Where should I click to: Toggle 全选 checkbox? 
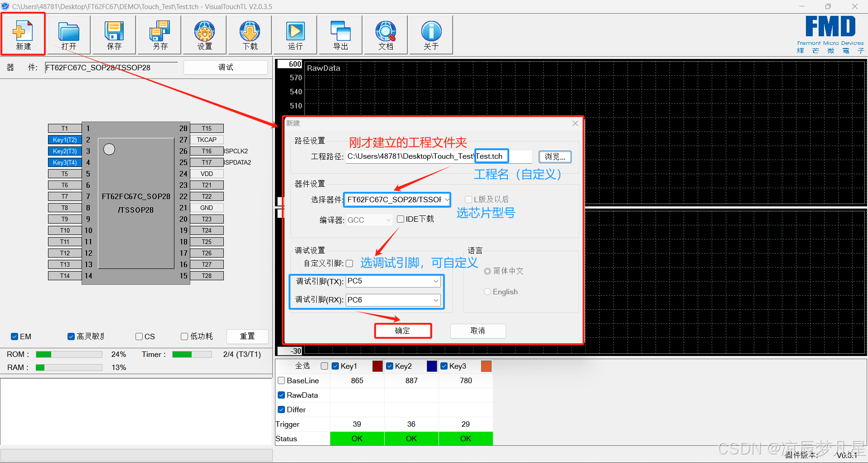pos(324,366)
